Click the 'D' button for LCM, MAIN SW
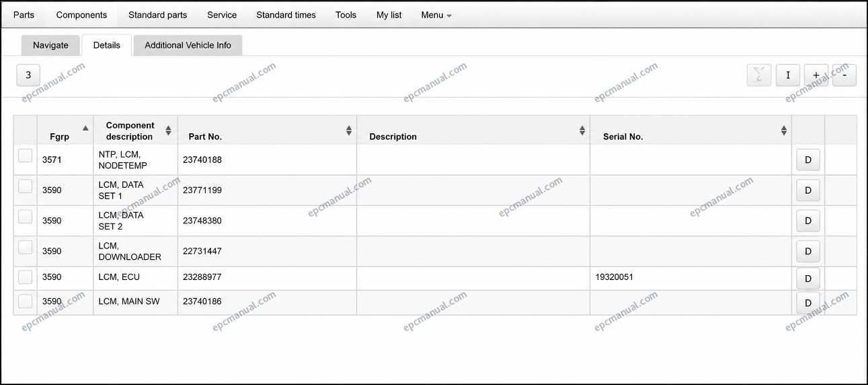 808,303
